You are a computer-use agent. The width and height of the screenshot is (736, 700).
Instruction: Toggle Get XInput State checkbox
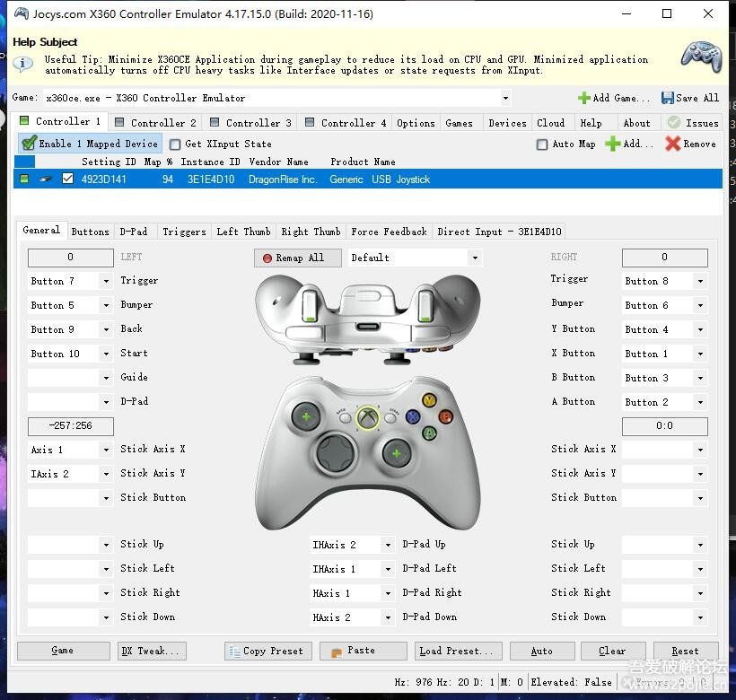(x=175, y=144)
